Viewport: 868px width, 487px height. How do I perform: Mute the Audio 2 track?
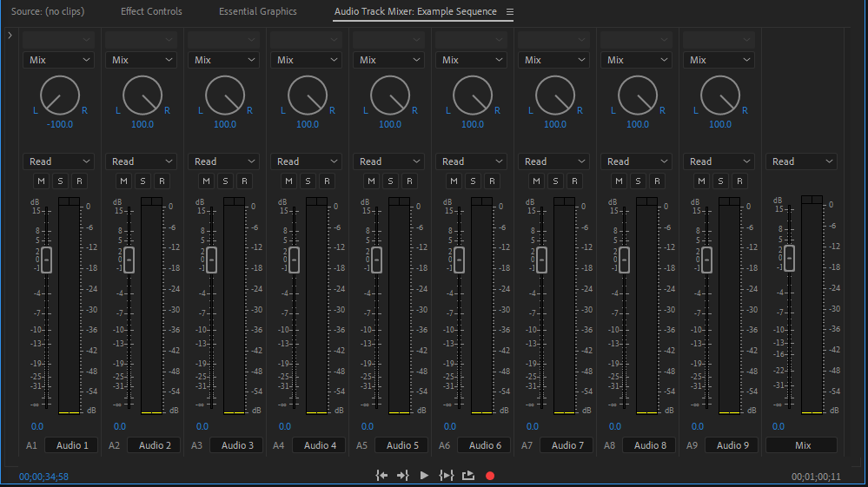tap(123, 181)
